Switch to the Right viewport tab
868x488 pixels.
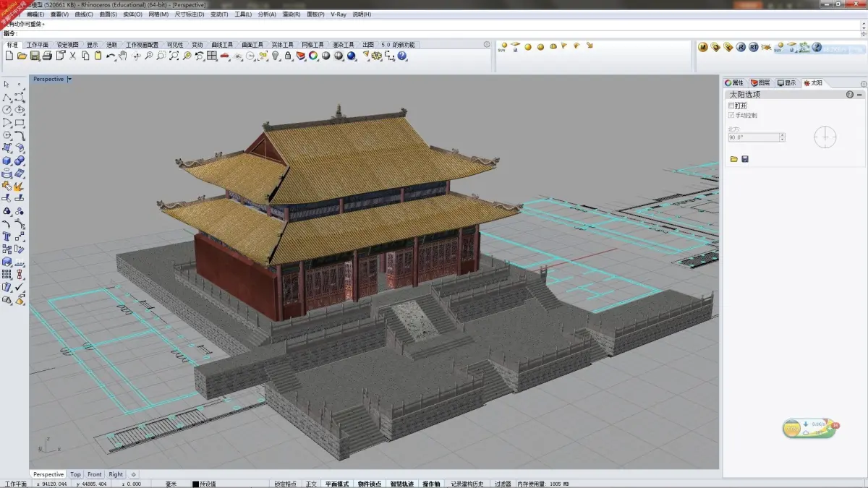coord(116,474)
